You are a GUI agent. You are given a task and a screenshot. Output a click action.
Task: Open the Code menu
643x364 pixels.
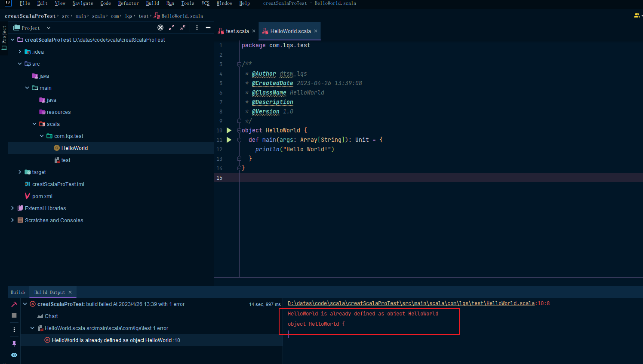coord(105,3)
